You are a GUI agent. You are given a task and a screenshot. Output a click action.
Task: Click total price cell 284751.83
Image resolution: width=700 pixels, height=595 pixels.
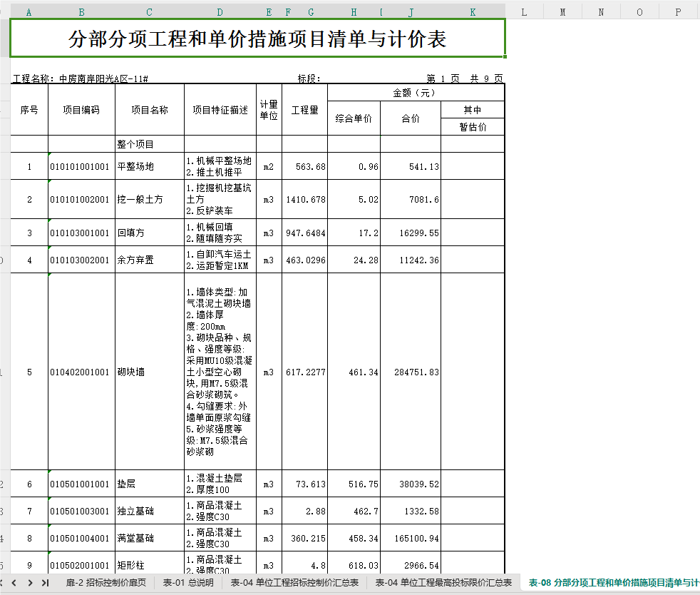tap(411, 372)
